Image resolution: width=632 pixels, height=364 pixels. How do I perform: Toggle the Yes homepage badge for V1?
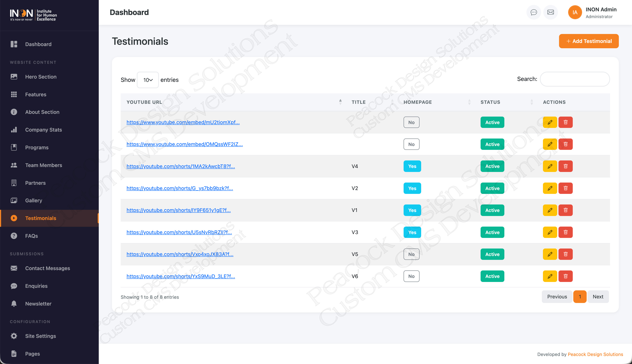[412, 210]
